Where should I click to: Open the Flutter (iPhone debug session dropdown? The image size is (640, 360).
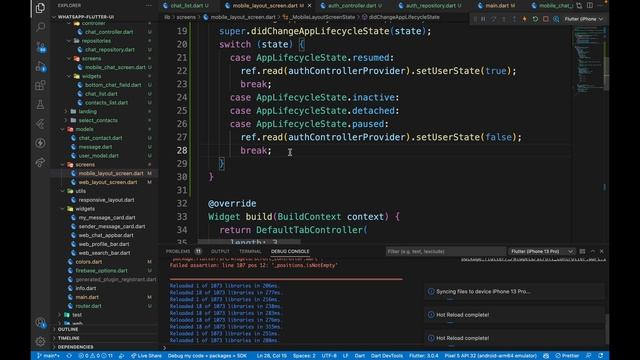pos(583,19)
